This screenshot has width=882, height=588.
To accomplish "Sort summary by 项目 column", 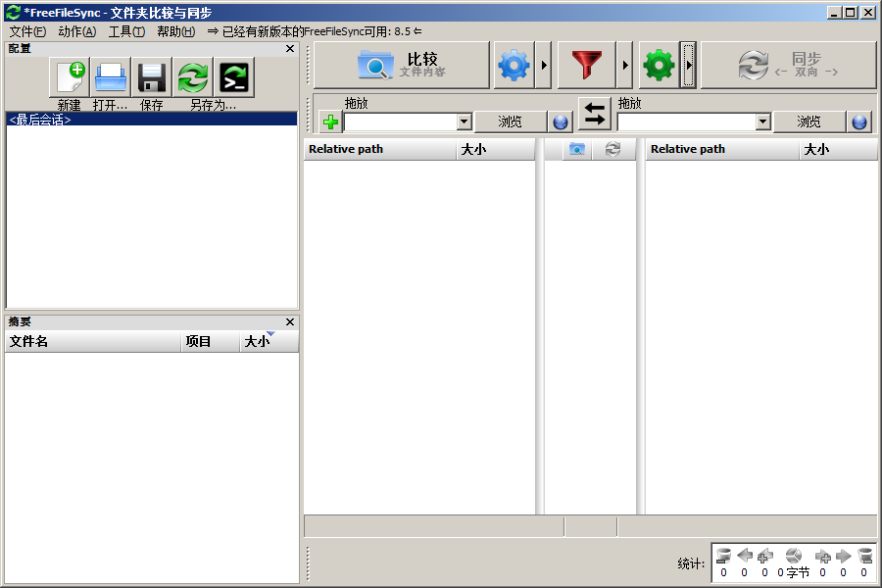I will pos(211,341).
